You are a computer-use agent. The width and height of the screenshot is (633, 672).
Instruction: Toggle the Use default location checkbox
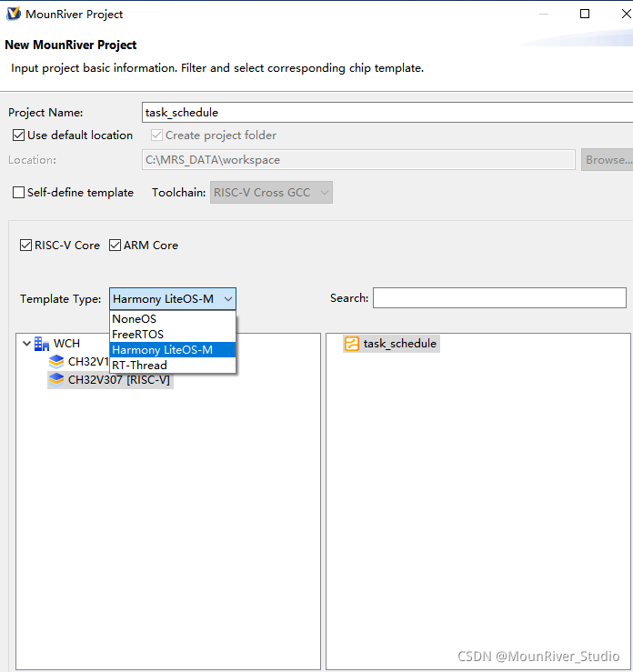pyautogui.click(x=18, y=135)
